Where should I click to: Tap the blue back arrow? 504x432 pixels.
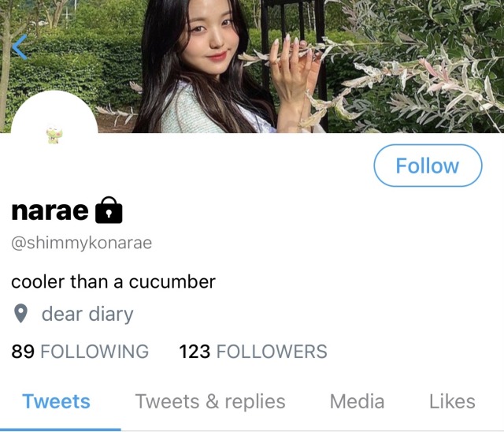20,47
